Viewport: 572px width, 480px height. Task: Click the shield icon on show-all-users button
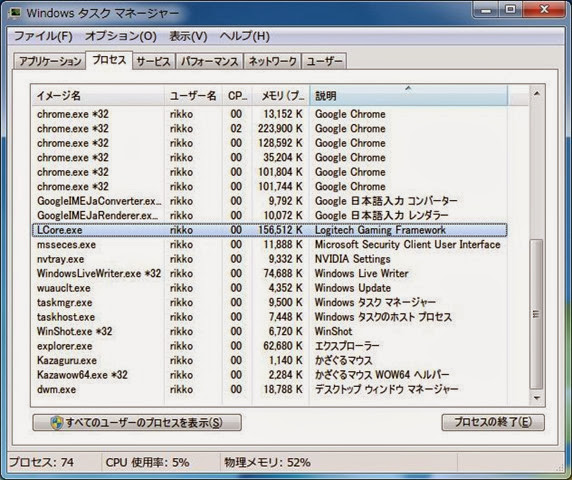tap(57, 422)
